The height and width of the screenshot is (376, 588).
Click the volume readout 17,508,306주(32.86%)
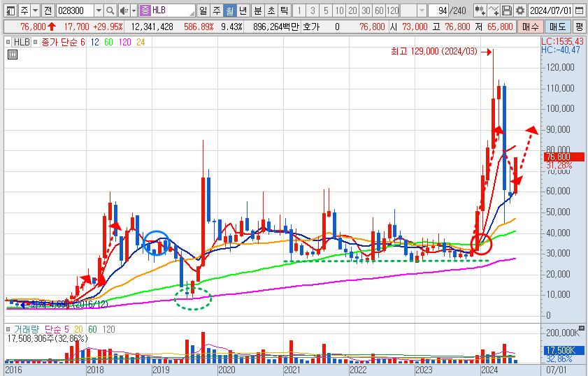[x=48, y=338]
